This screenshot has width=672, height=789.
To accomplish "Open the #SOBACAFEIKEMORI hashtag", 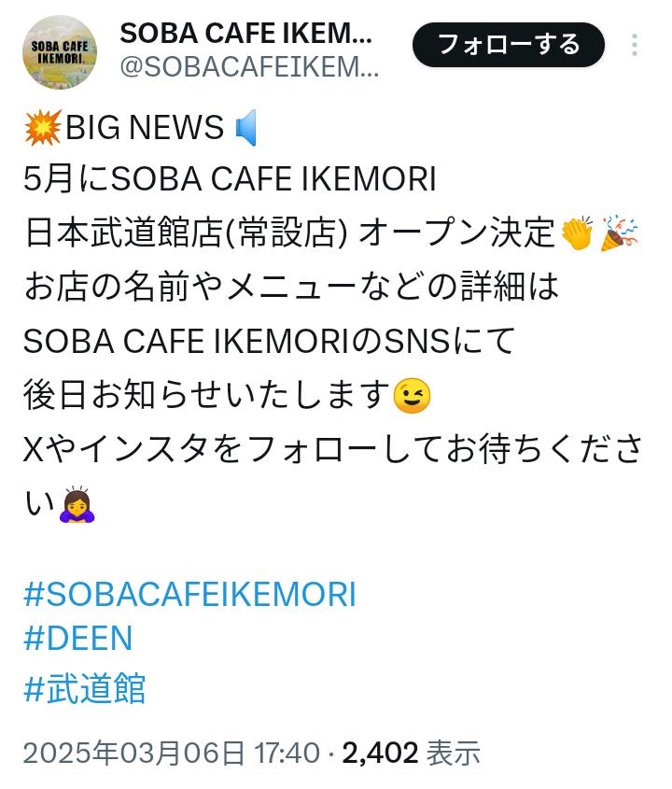I will point(189,594).
